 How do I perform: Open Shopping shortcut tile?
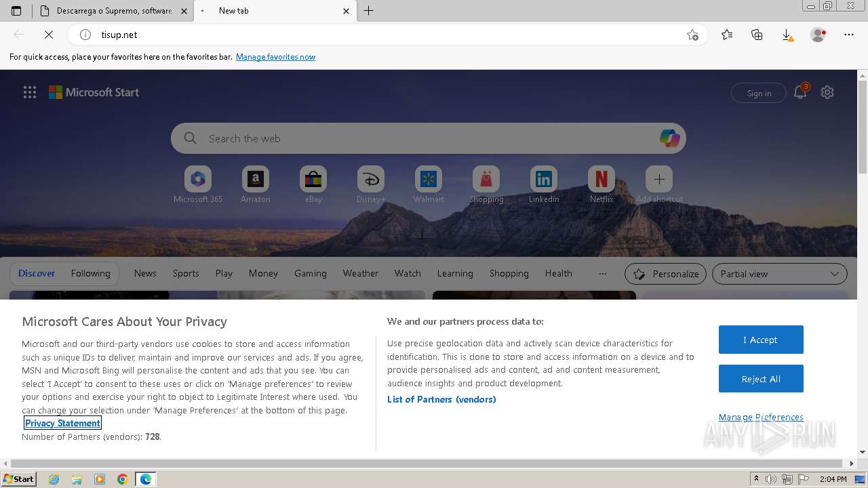tap(486, 184)
